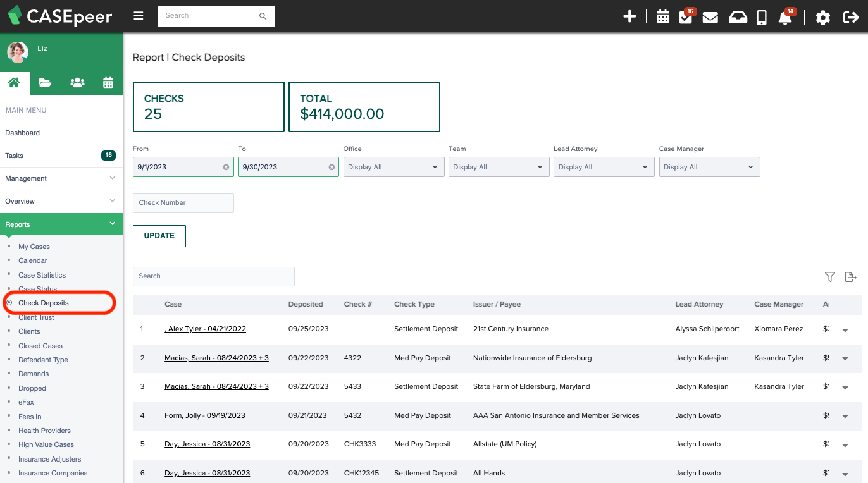868x483 pixels.
Task: Click the Xiomara Perez case manager cell
Action: [779, 329]
